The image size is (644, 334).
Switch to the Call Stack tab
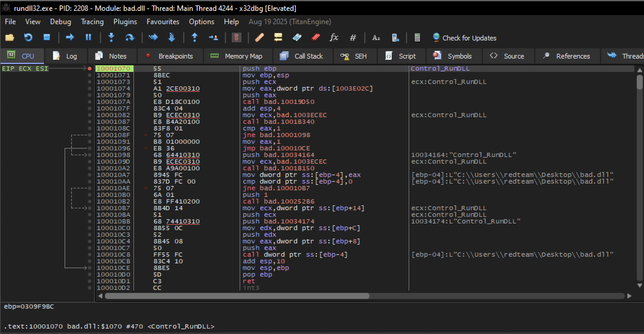[x=303, y=56]
